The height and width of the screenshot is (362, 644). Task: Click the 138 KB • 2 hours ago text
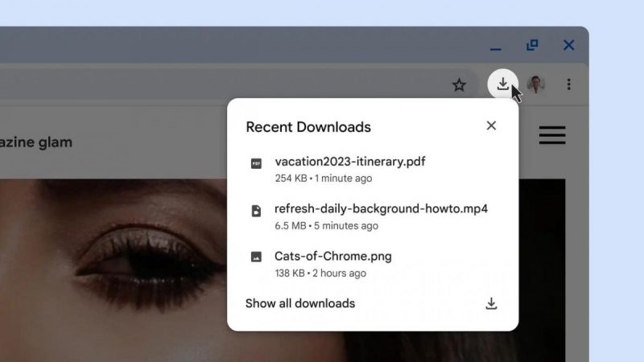point(320,274)
